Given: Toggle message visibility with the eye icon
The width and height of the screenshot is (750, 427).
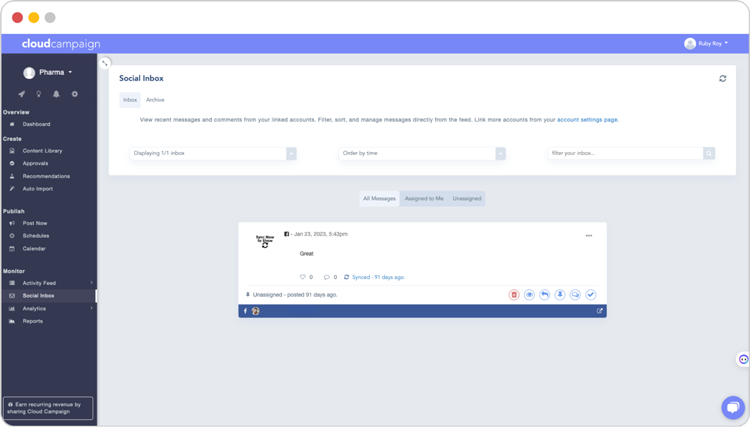Looking at the screenshot, I should 529,295.
